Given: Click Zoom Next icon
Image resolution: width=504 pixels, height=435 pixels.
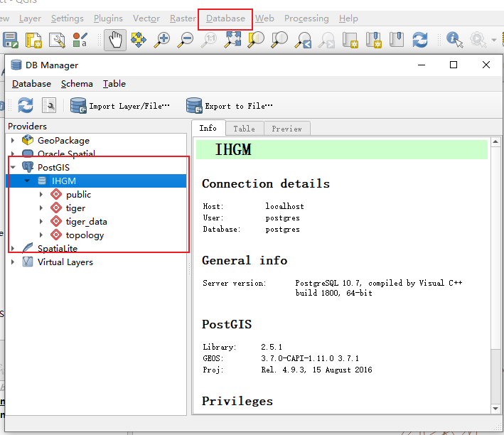Looking at the screenshot, I should [326, 40].
